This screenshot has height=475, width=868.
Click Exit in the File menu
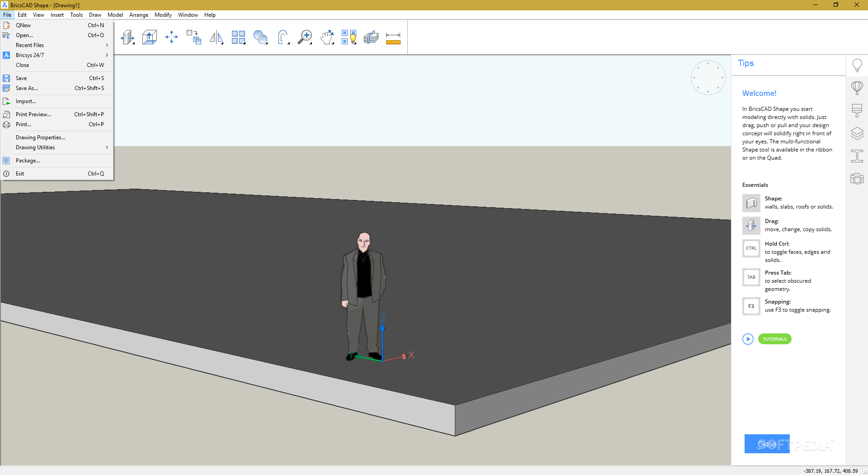[57, 174]
